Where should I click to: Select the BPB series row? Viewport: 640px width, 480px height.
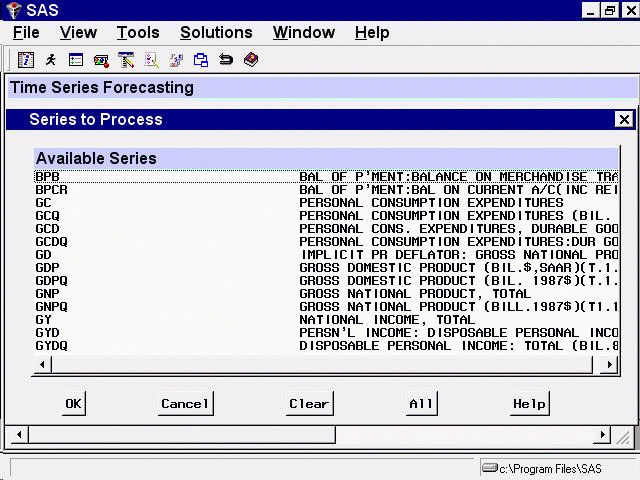tap(326, 177)
